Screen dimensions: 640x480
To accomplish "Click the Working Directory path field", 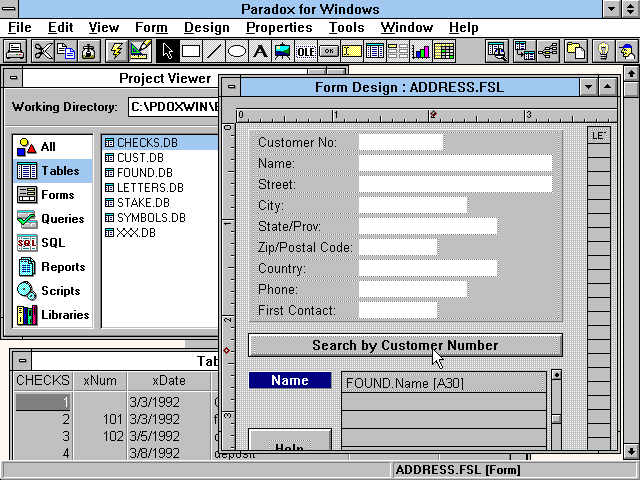I will coord(174,107).
